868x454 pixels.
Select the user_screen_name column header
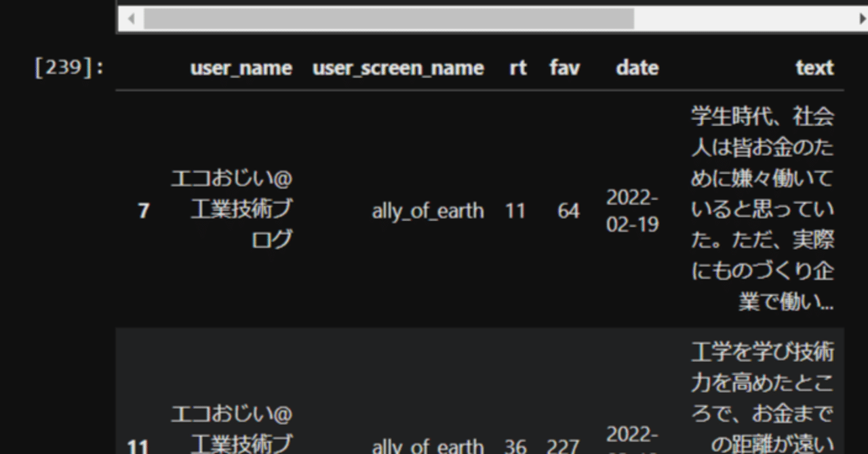(x=397, y=68)
